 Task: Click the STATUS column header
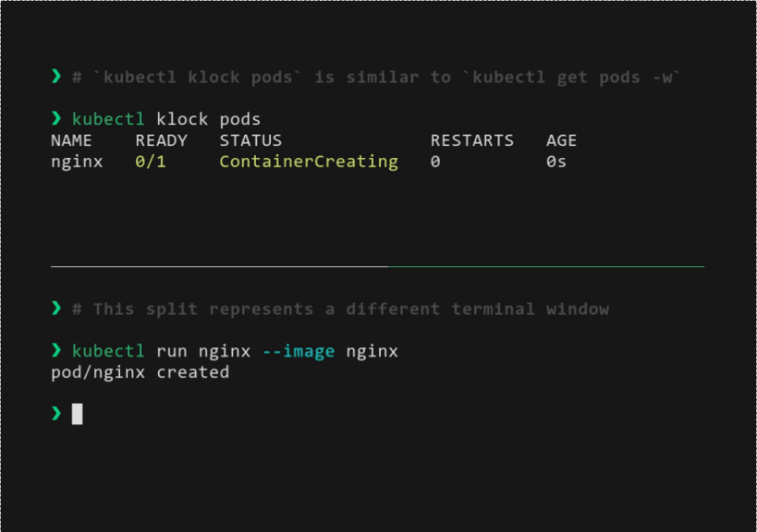[250, 140]
